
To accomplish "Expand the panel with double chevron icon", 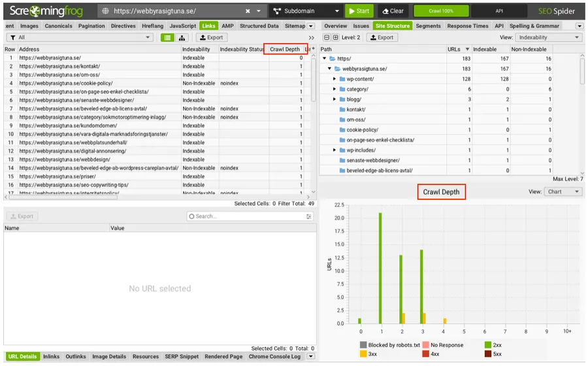I will (x=311, y=38).
